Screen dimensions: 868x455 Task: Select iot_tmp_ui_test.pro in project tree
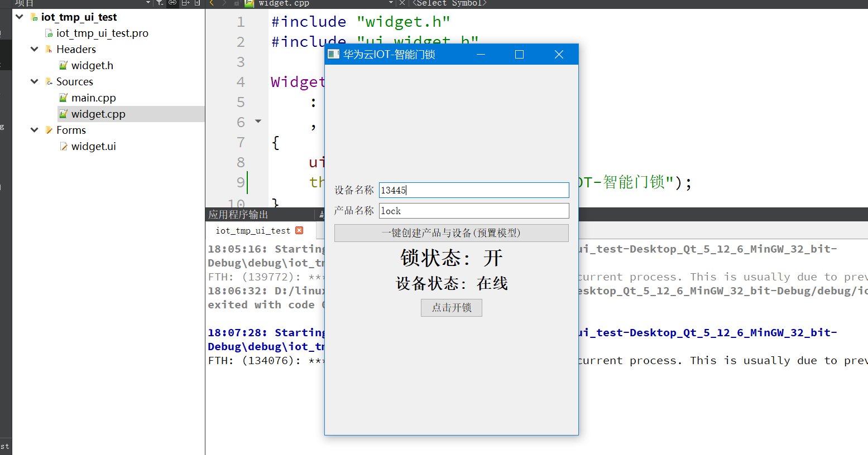coord(102,33)
